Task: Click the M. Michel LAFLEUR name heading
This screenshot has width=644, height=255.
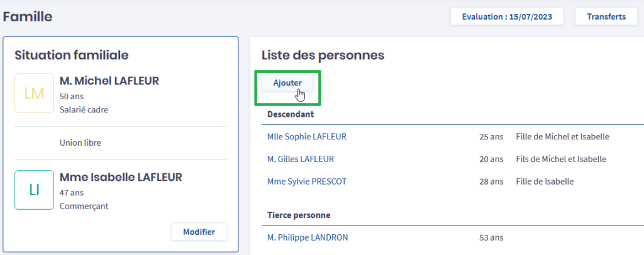Action: [109, 81]
